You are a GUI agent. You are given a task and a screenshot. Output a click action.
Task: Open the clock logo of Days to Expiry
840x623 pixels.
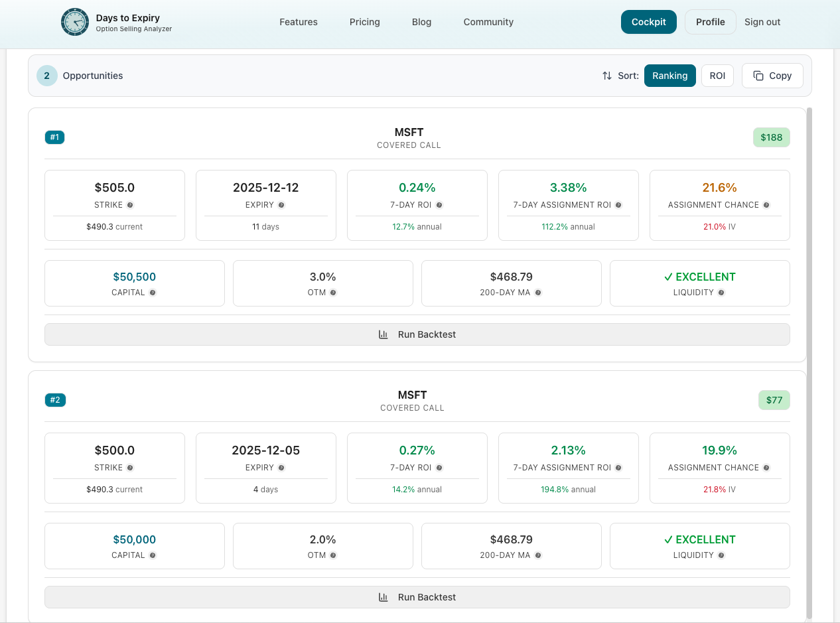coord(74,22)
